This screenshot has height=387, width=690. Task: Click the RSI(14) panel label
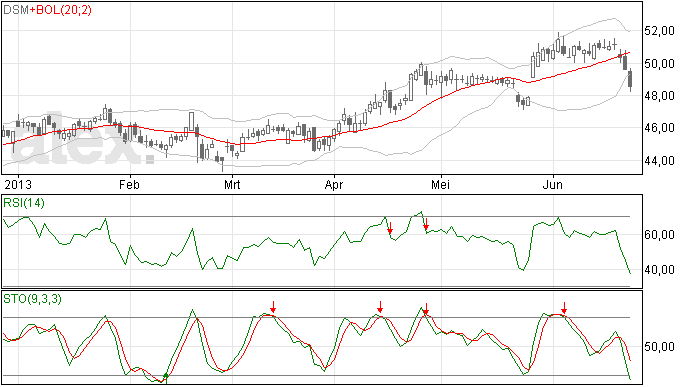tap(24, 203)
